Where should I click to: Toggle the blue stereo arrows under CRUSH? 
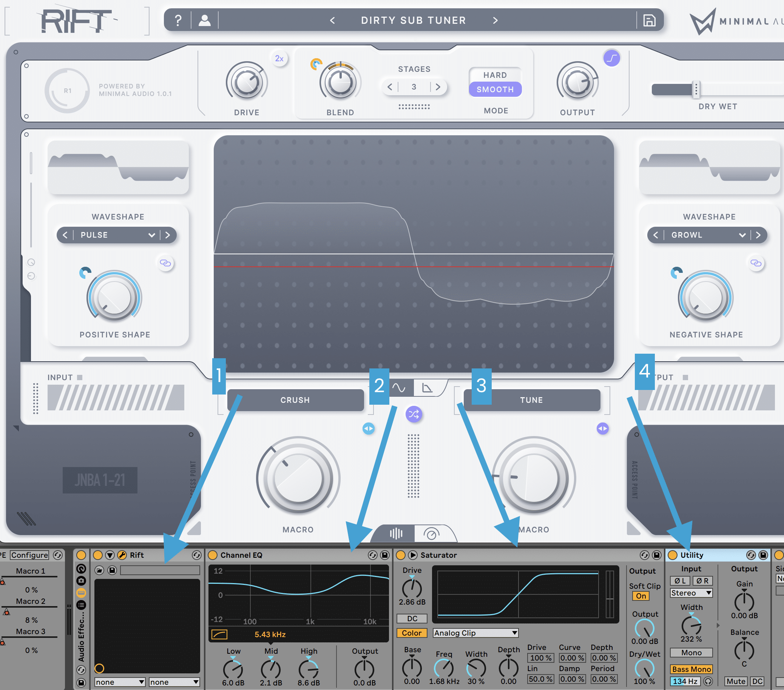368,428
